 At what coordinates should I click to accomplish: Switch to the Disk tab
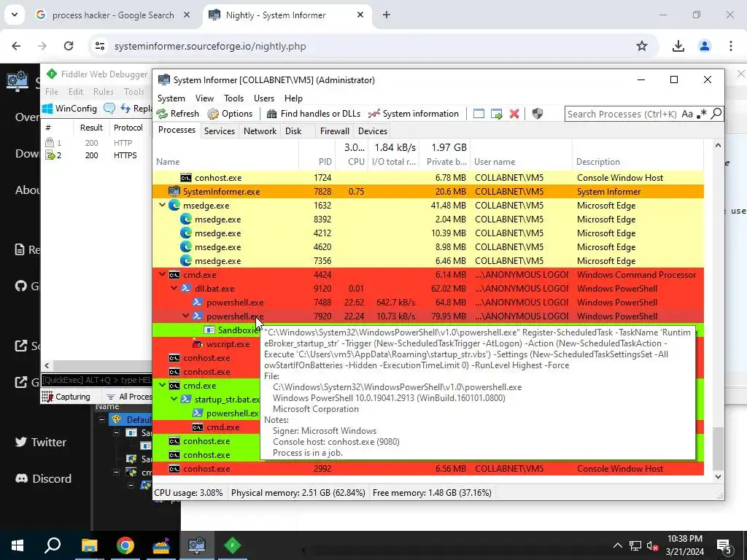coord(293,131)
